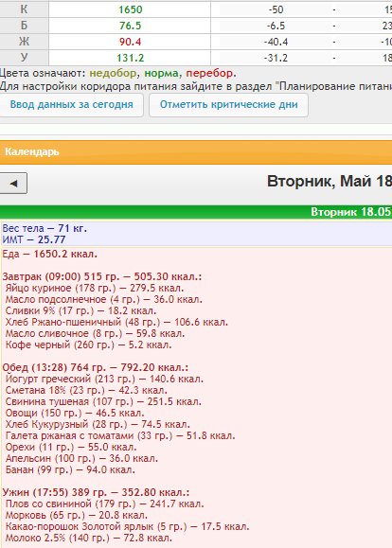Click 'Отметить критические дни' button
This screenshot has height=548, width=392.
click(x=229, y=104)
